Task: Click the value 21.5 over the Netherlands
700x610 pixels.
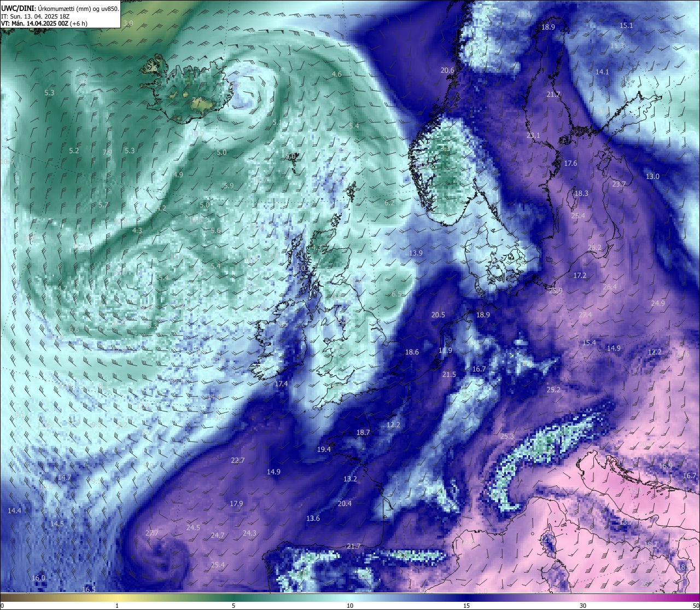Action: [x=449, y=375]
